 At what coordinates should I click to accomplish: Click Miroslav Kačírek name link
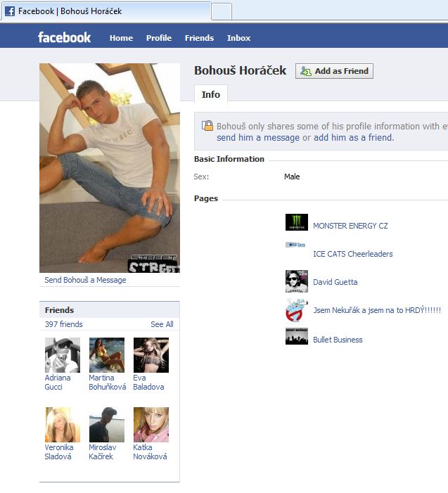[103, 452]
